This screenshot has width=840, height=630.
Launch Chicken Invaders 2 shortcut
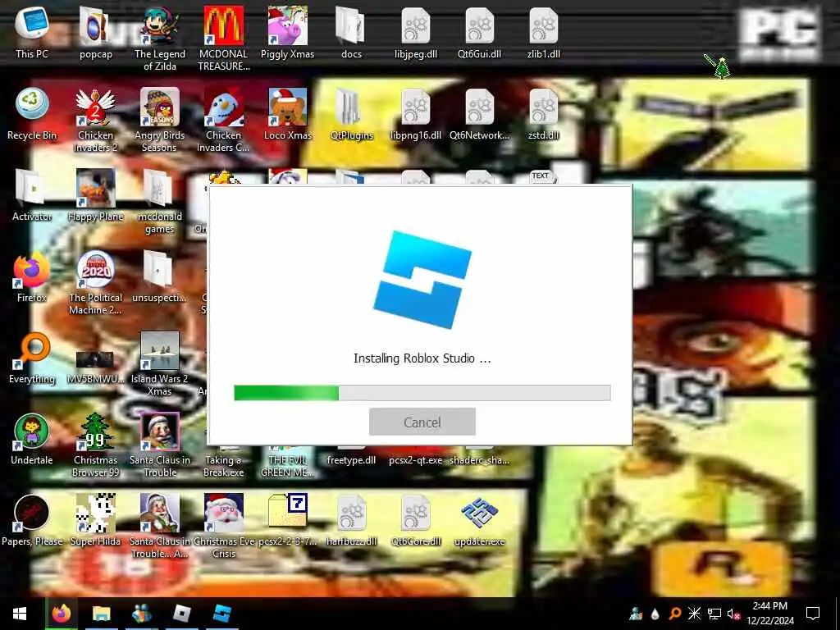tap(95, 120)
